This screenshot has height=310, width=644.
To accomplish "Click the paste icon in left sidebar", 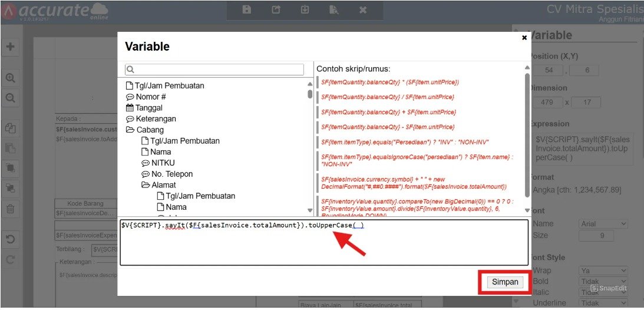I will tap(10, 149).
